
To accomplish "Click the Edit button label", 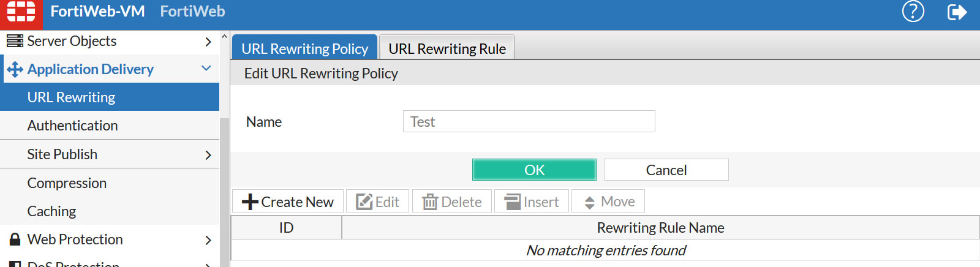I will click(387, 201).
